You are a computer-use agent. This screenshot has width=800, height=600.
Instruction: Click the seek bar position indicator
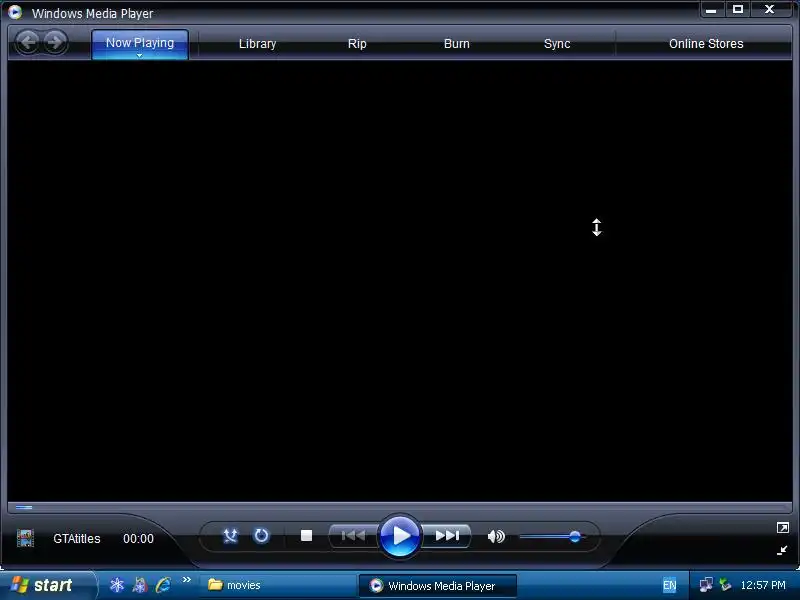pyautogui.click(x=24, y=508)
